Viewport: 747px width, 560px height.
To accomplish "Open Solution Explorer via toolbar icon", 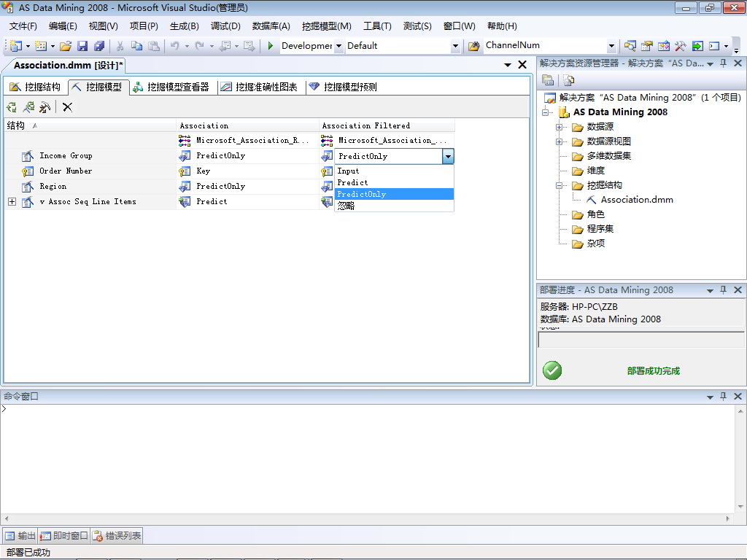I will pos(630,46).
